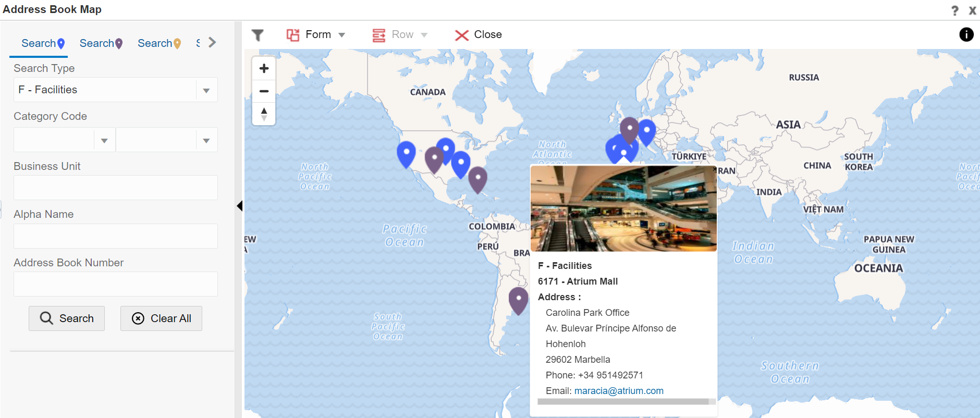Screen dimensions: 980x418
Task: Click the Alpha Name input field
Action: coord(116,236)
